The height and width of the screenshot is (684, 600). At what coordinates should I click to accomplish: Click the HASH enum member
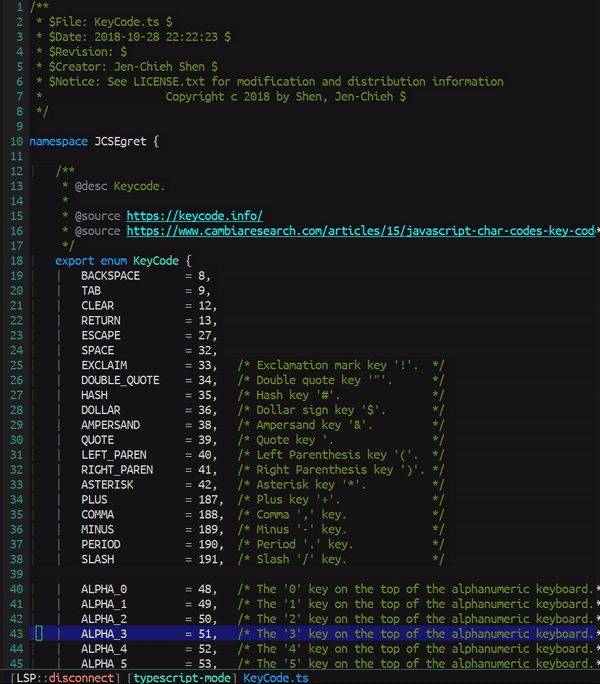(x=94, y=395)
